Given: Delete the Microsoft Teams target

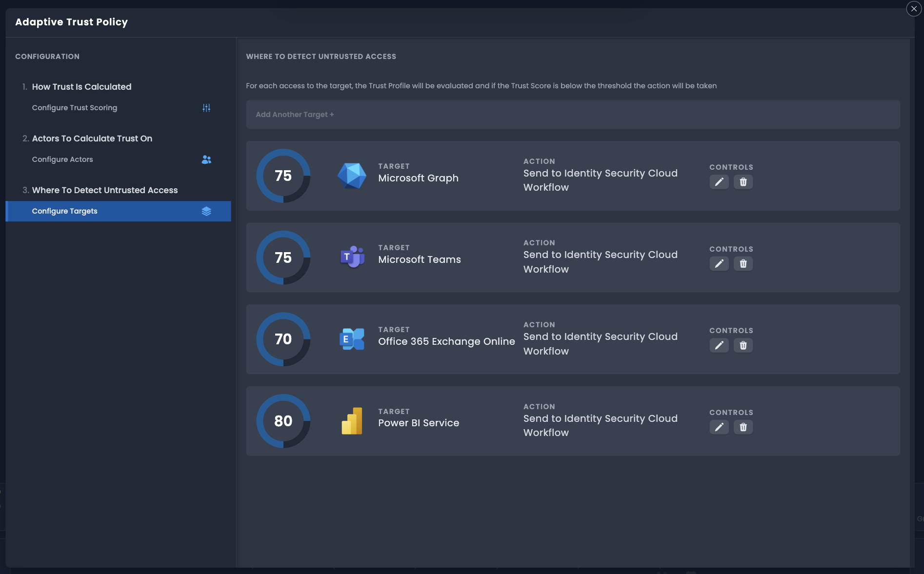Looking at the screenshot, I should [743, 264].
